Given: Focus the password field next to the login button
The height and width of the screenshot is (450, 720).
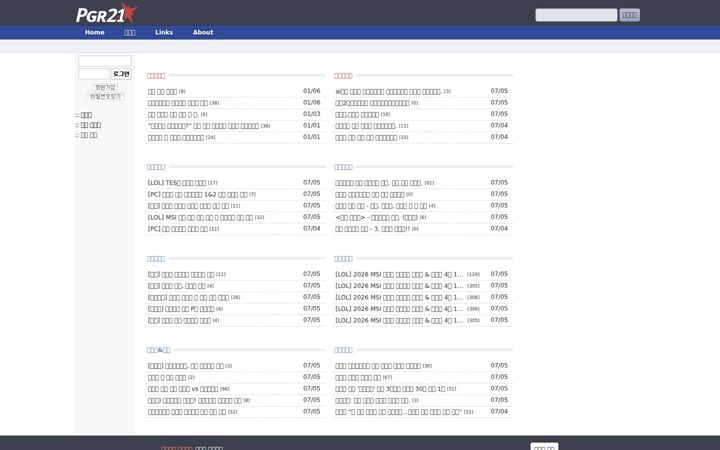Looking at the screenshot, I should (94, 74).
